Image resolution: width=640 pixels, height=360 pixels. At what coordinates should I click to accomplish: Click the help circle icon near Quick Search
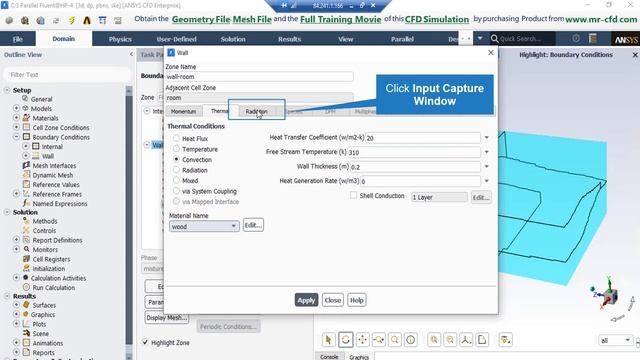(576, 38)
